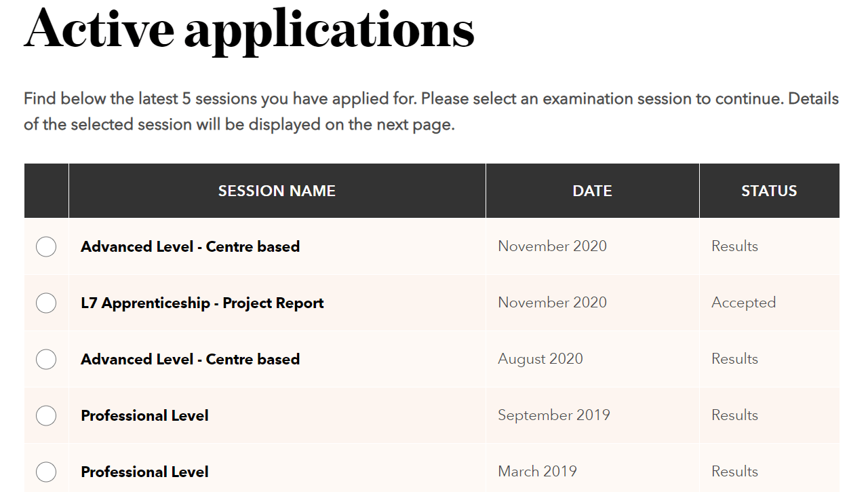Click the SESSION NAME column header
This screenshot has height=492, width=868.
[277, 191]
